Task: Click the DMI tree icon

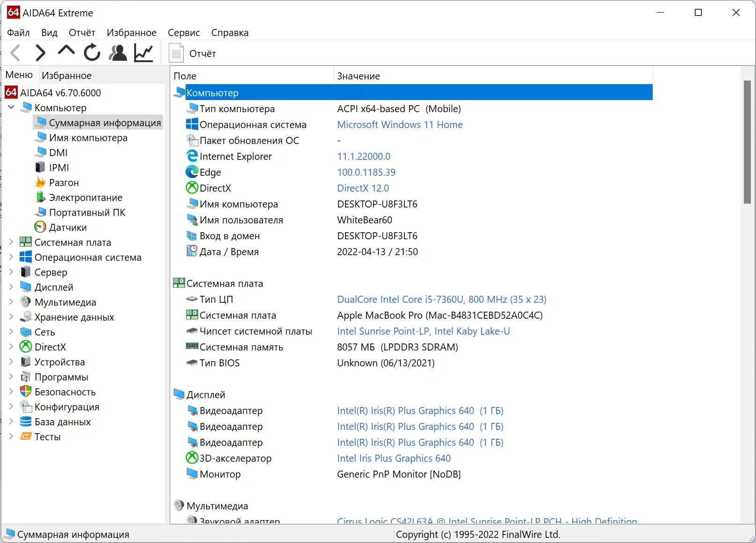Action: click(x=41, y=152)
